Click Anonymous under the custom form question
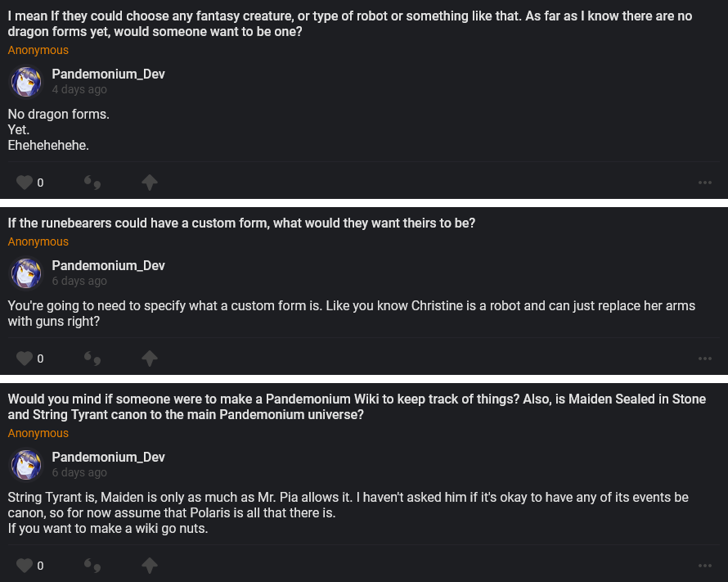The width and height of the screenshot is (728, 582). [38, 241]
